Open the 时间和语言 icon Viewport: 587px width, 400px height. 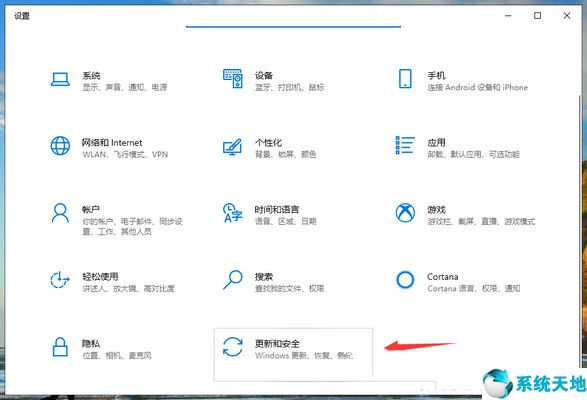pos(232,213)
